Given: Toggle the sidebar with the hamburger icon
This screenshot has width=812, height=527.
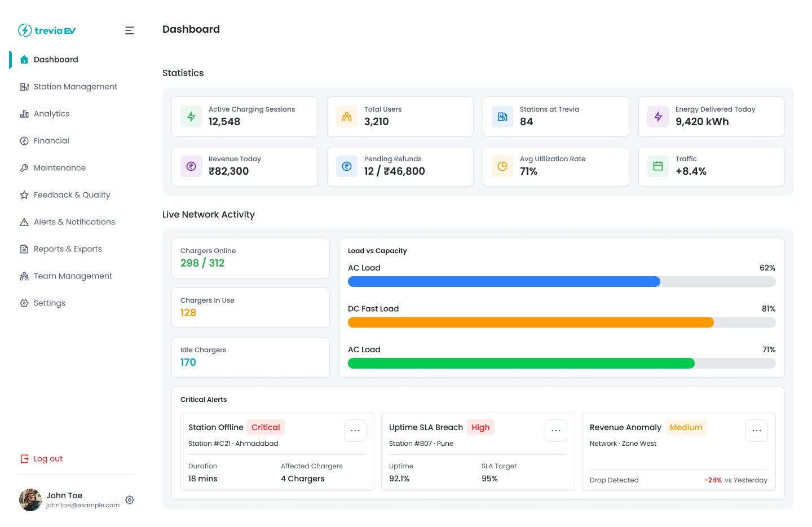Looking at the screenshot, I should (130, 30).
